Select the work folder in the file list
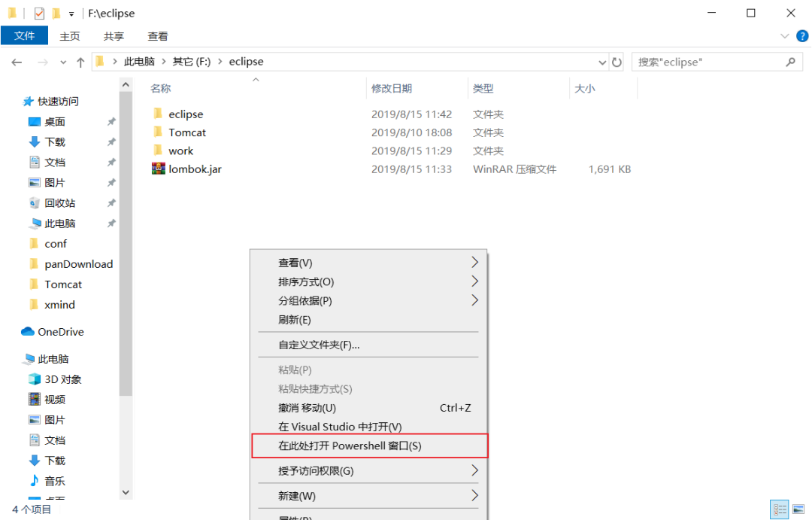This screenshot has height=520, width=812. coord(180,151)
